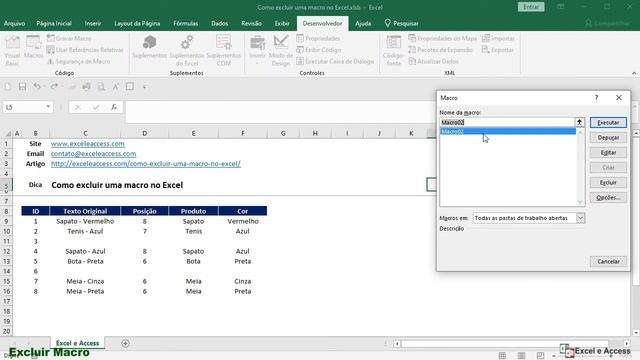The width and height of the screenshot is (640, 360).
Task: Click the contato@exceleaccess.com email link
Action: click(x=93, y=153)
